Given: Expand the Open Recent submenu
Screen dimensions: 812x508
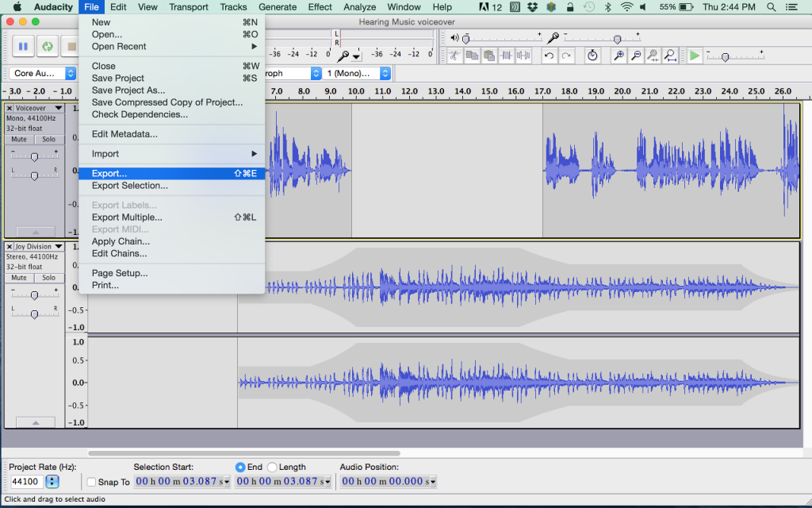Looking at the screenshot, I should point(172,47).
